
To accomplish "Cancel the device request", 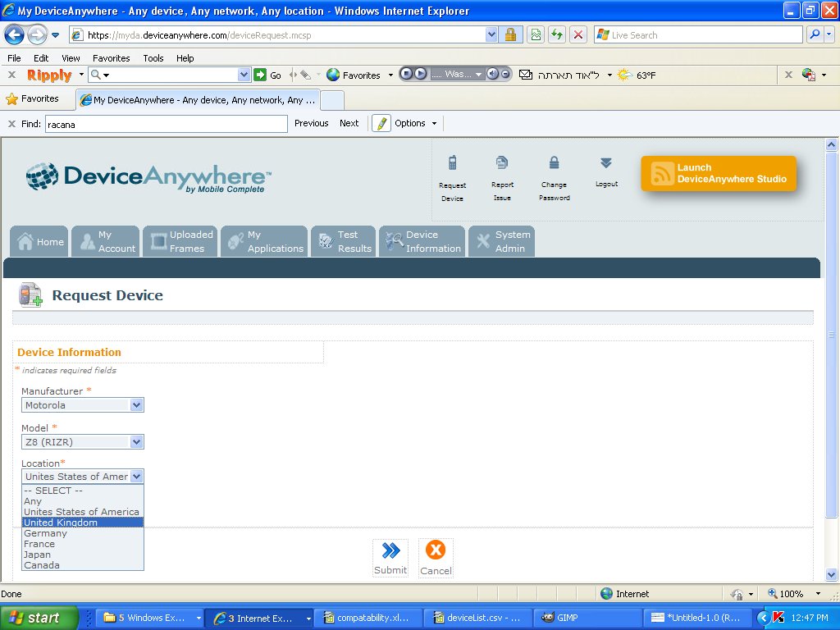I will coord(436,558).
